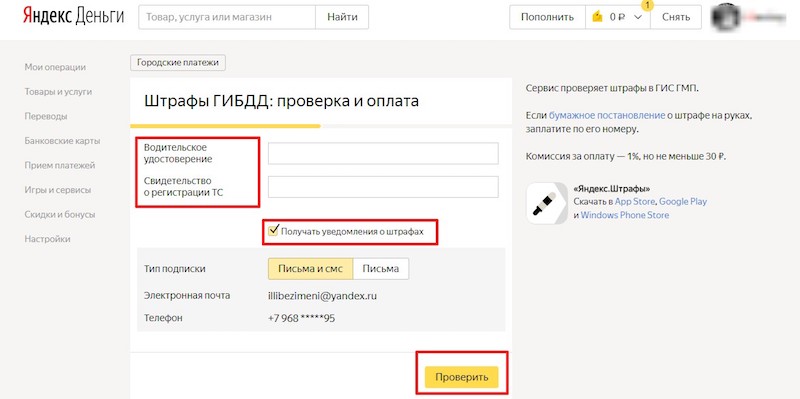
Task: Click the Телефон label
Action: pos(163,318)
